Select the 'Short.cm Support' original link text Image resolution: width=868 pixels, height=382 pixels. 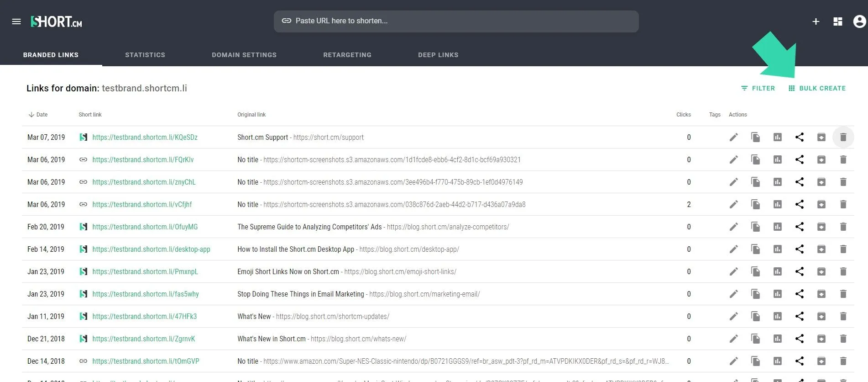click(263, 137)
